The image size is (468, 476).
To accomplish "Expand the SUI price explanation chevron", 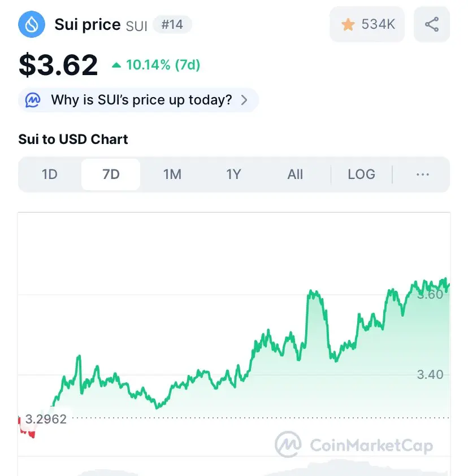I will click(x=244, y=101).
